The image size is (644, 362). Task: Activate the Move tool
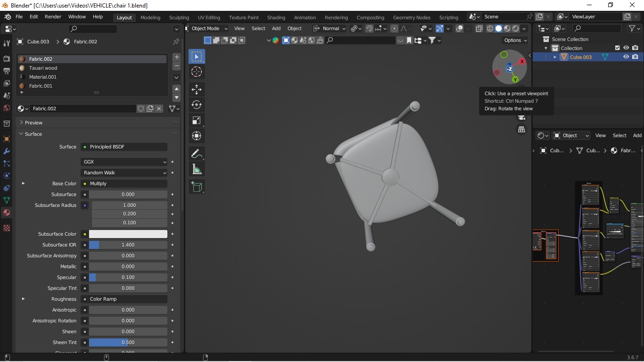tap(197, 89)
